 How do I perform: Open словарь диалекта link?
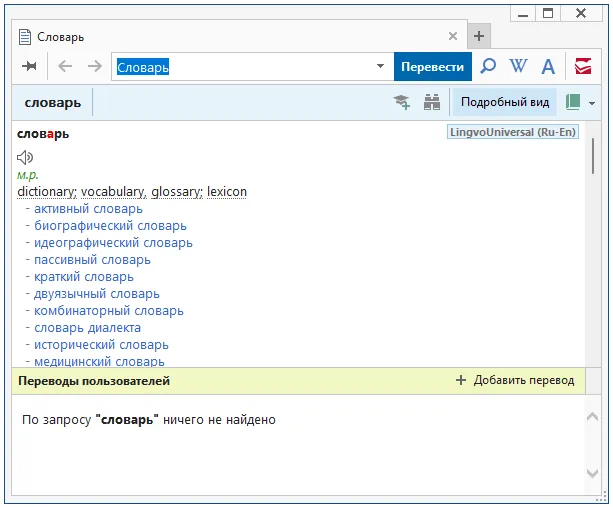coord(88,328)
